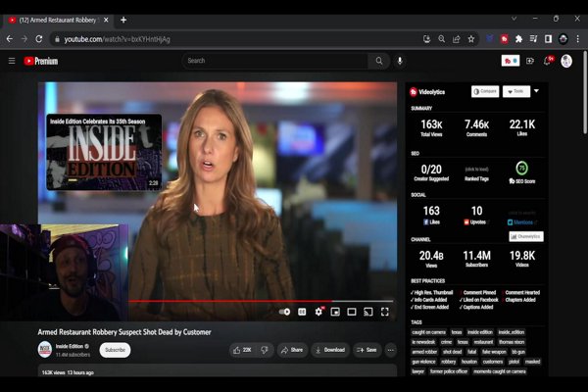The image size is (588, 392).
Task: Enter full screen video mode
Action: click(385, 312)
